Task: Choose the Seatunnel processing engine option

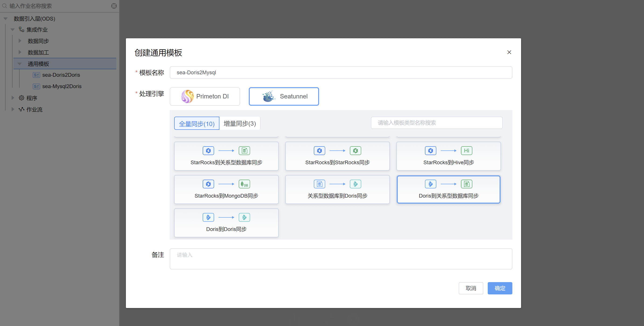Action: coord(284,97)
